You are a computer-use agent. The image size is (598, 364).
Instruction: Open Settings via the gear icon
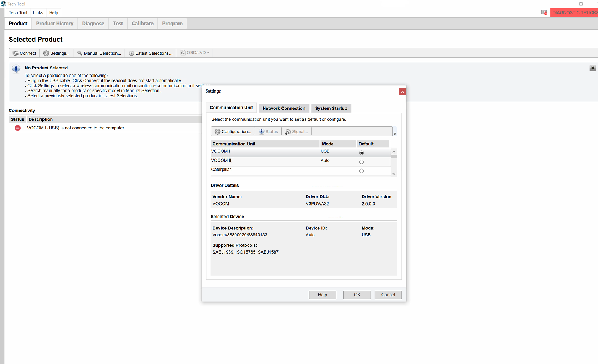click(47, 53)
